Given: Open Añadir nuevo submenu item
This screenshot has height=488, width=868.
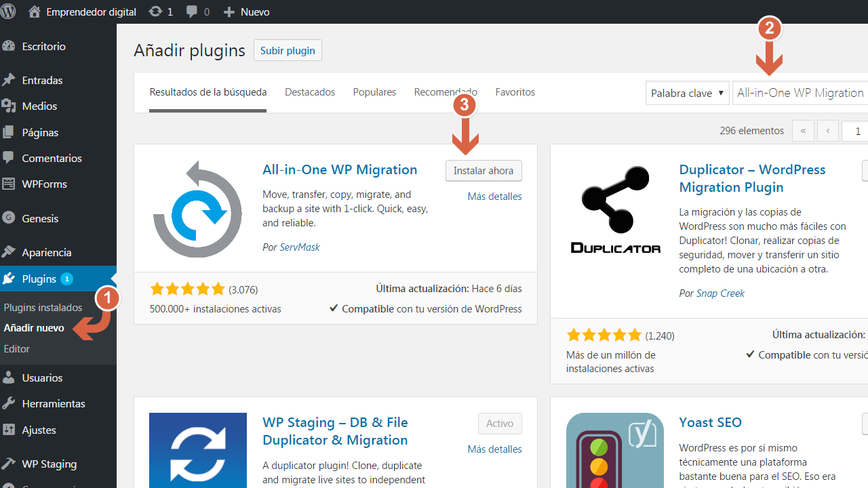Looking at the screenshot, I should click(34, 328).
